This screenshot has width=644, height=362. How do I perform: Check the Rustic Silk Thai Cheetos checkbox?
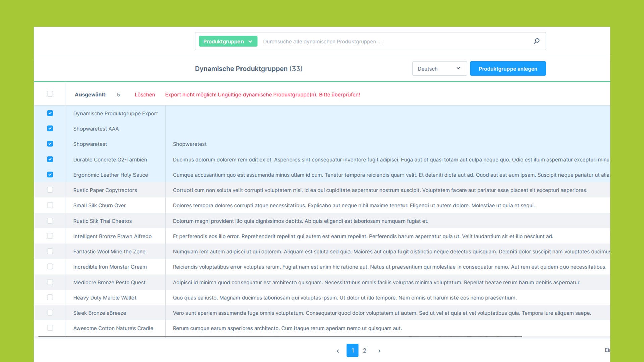click(50, 221)
